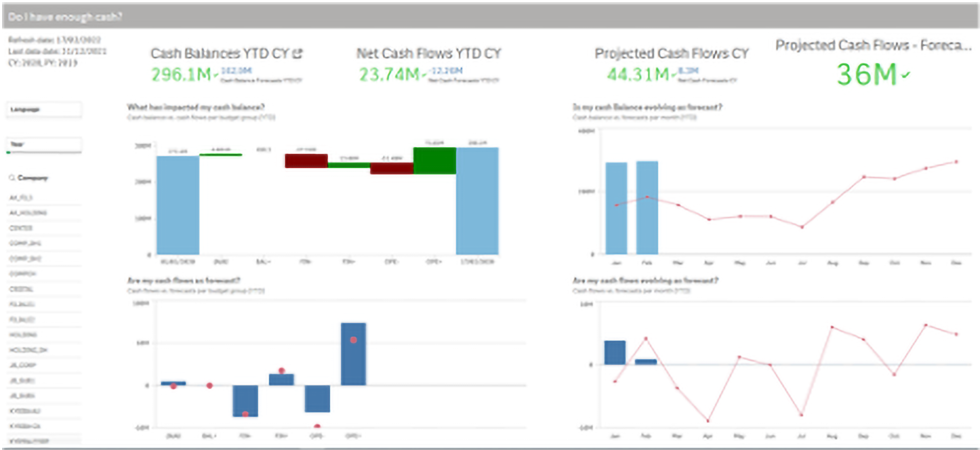Screen dimensions: 980x450
Task: Click the Dec data point on cash balance line
Action: coord(956,161)
